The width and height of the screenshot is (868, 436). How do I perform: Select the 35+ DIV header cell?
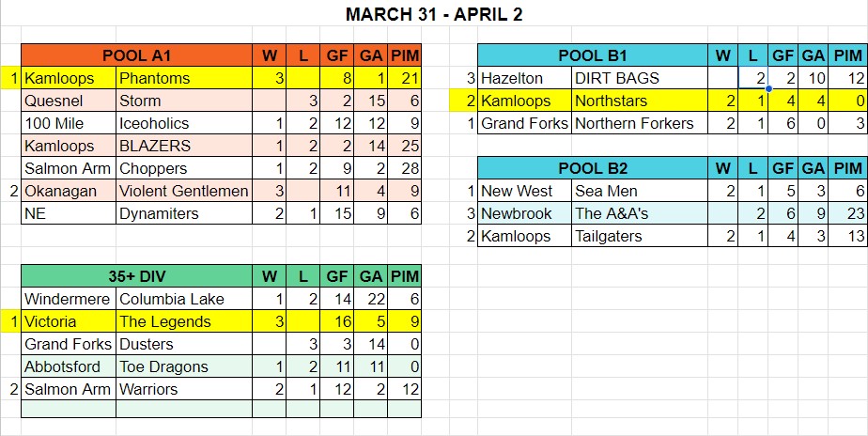137,276
